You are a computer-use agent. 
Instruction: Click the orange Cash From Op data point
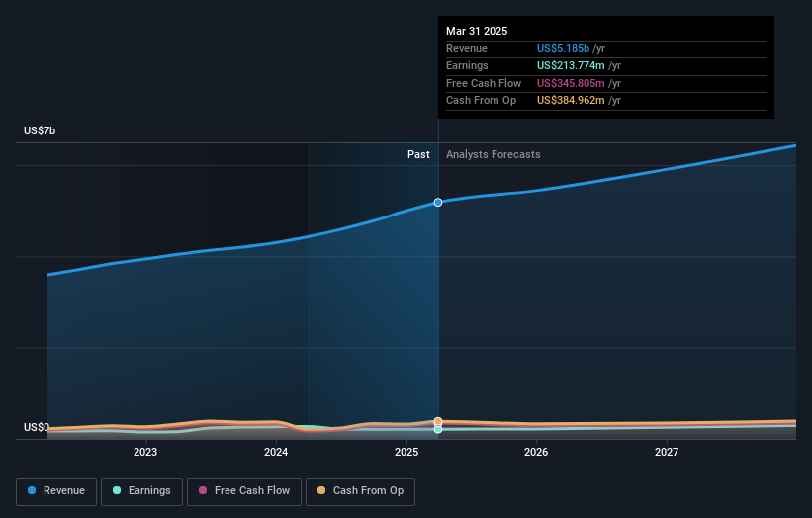coord(438,421)
